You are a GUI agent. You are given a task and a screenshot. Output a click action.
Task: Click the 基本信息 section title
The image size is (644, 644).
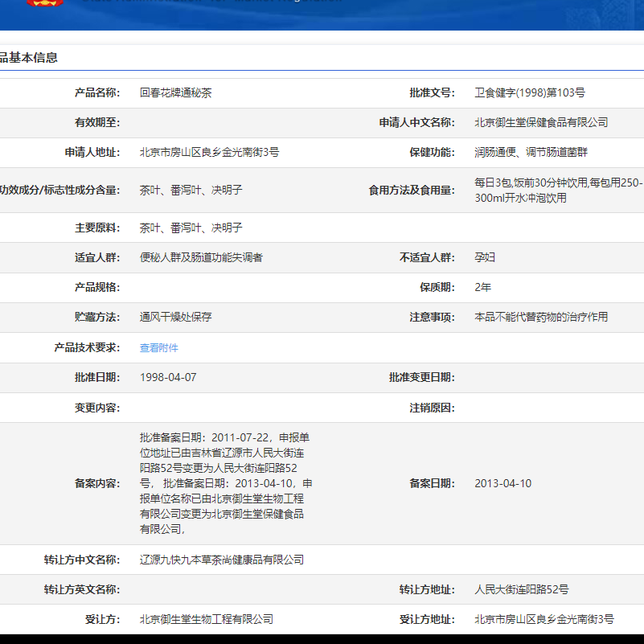point(28,57)
